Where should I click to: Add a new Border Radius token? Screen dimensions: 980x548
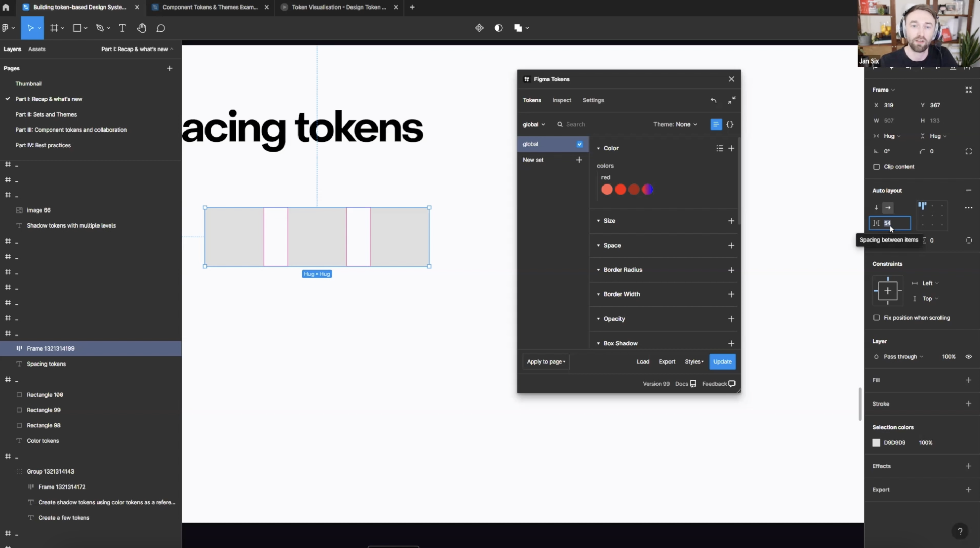[x=731, y=270]
